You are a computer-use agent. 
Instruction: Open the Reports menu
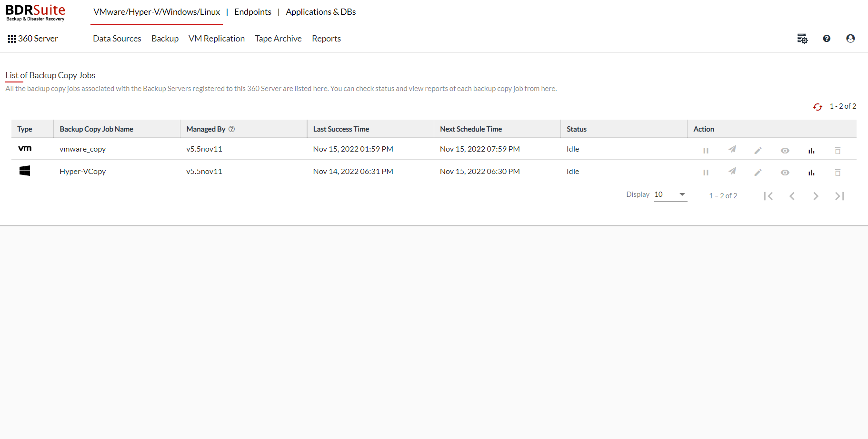[x=326, y=39]
